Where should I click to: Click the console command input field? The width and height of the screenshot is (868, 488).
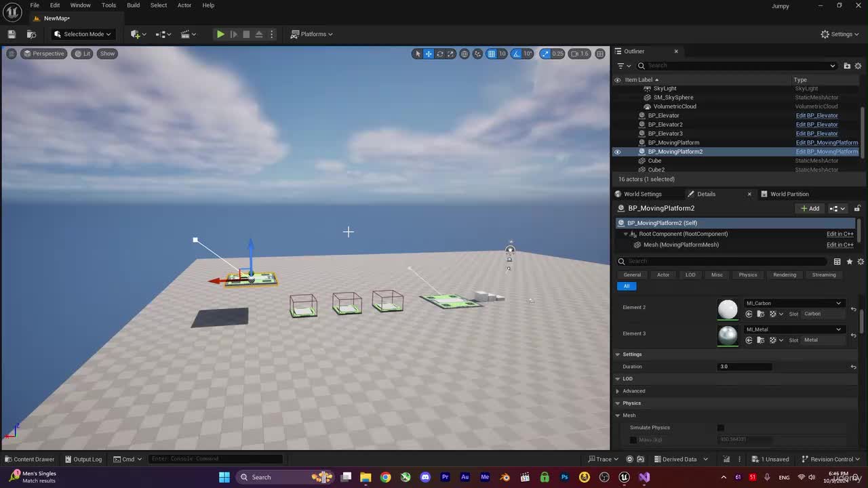pos(216,460)
